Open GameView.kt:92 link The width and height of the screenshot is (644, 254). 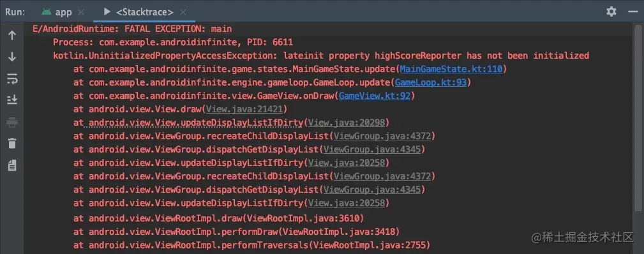pos(375,96)
